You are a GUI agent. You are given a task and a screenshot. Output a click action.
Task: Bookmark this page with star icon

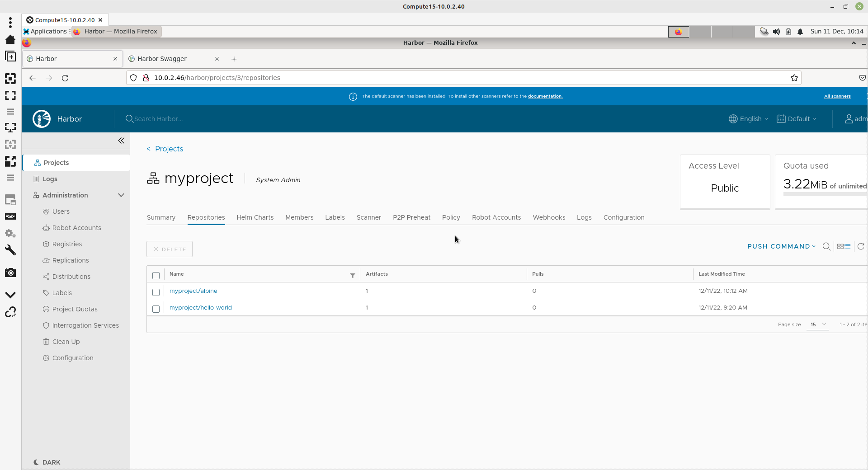point(794,78)
